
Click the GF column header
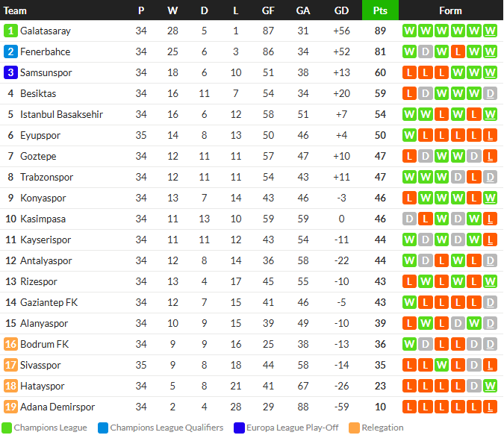click(x=268, y=10)
